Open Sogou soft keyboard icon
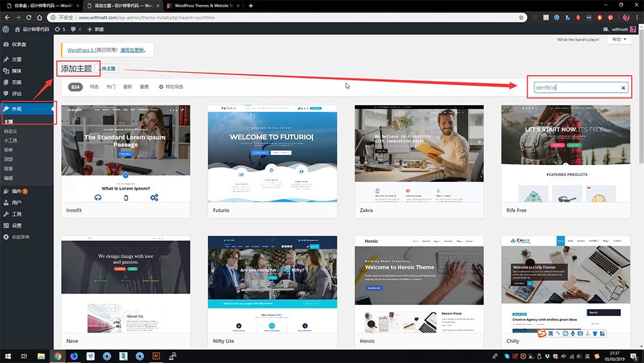The height and width of the screenshot is (363, 644). point(580,333)
